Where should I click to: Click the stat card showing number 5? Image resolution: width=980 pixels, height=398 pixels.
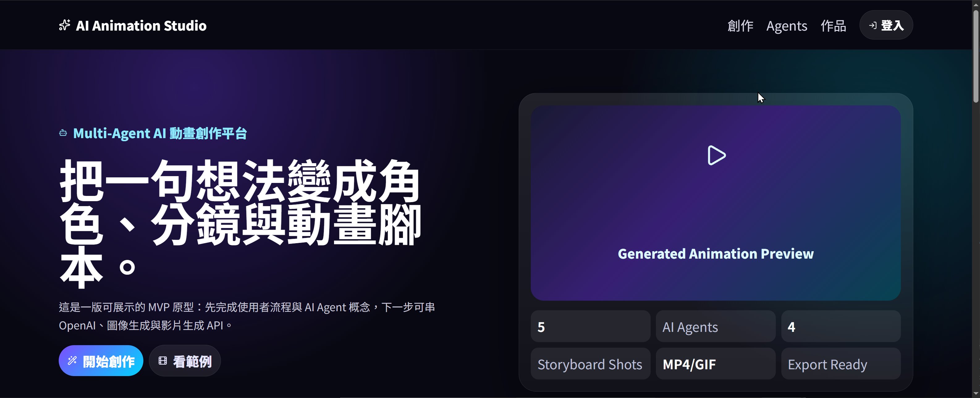590,327
